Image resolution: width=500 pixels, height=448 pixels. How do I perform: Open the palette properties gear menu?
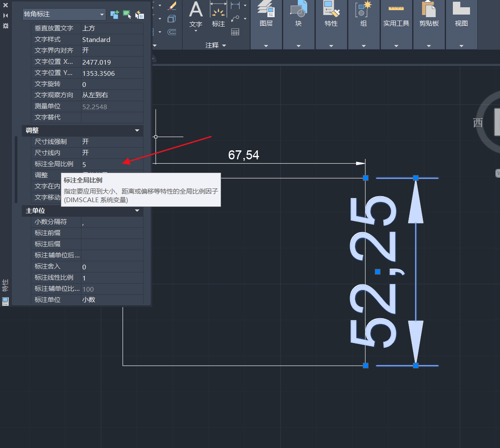tap(6, 26)
